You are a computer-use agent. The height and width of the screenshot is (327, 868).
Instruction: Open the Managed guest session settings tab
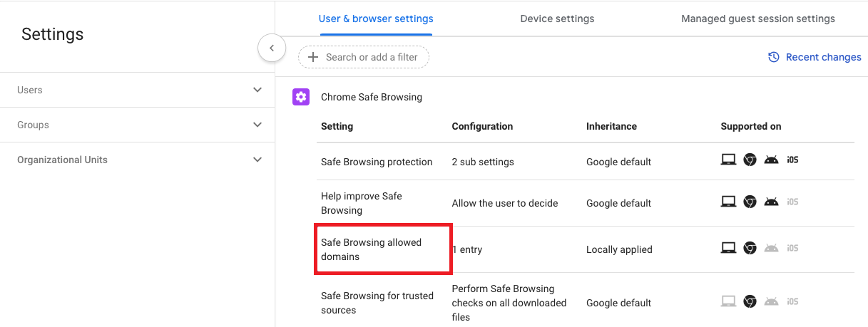(758, 19)
